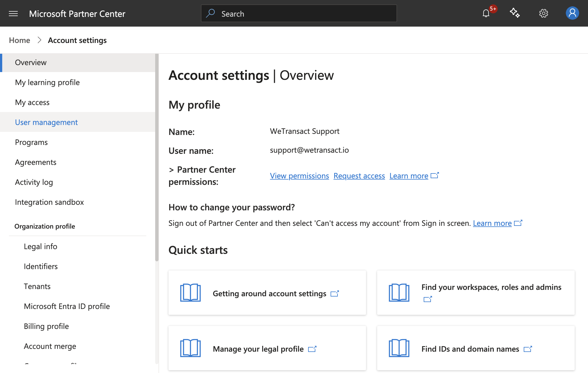
Task: Click the book icon for Getting around account settings
Action: [190, 293]
